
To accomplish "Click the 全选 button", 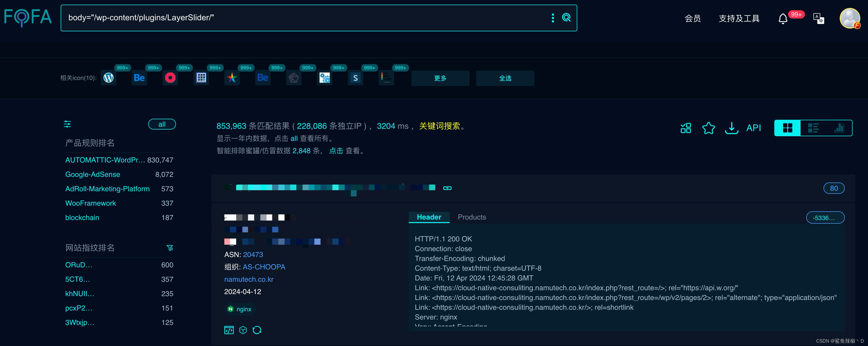I will click(505, 78).
